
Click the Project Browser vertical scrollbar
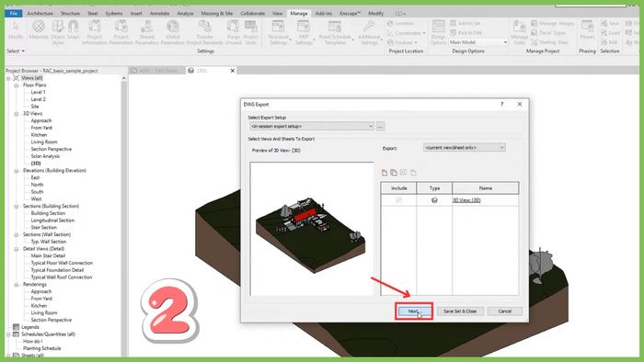tap(124, 217)
